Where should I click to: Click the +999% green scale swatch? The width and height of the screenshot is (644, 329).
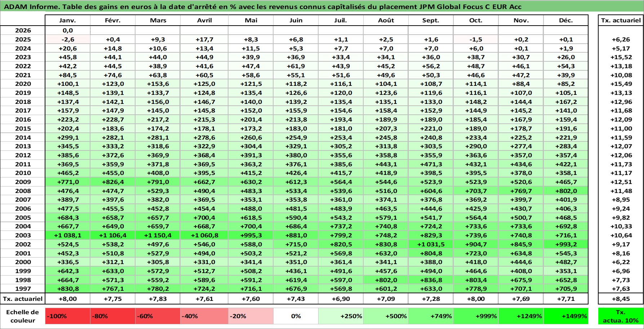[476, 316]
